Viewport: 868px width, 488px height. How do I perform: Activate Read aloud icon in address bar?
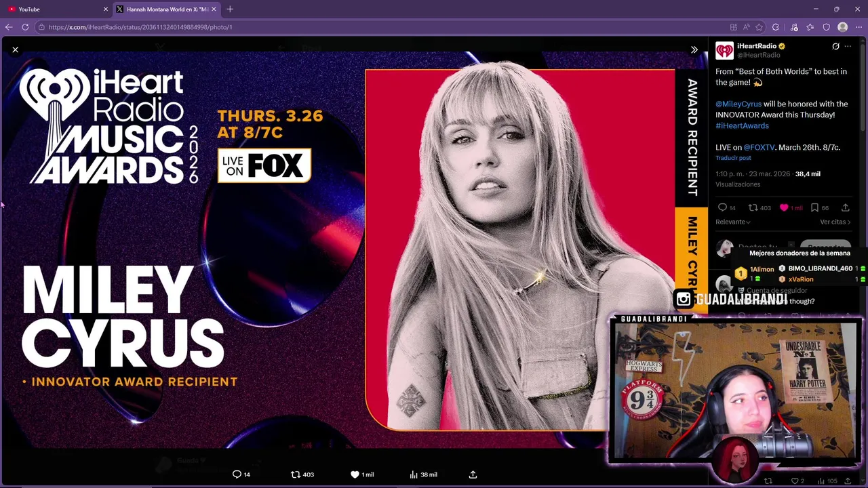tap(747, 27)
